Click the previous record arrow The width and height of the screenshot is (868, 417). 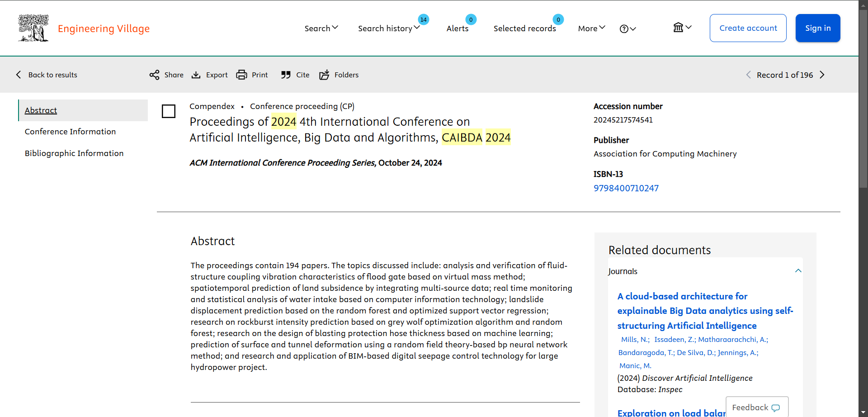click(x=748, y=75)
